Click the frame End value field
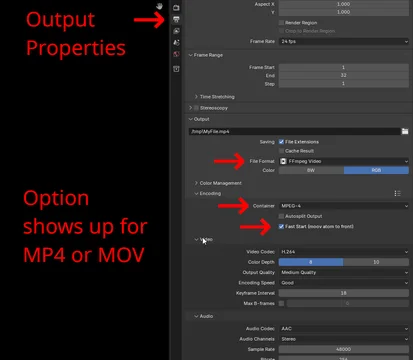413x360 pixels. pyautogui.click(x=344, y=75)
